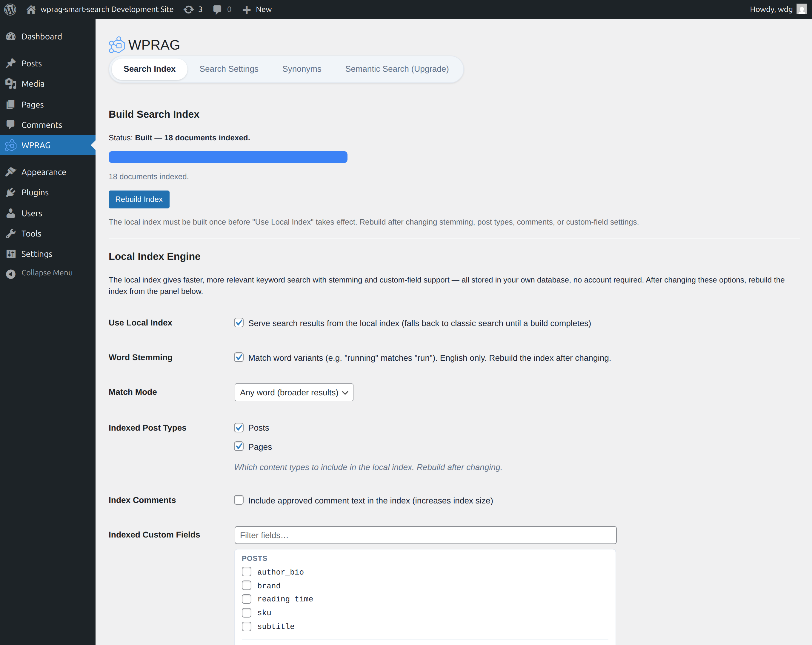
Task: Click the Posts pushpin icon
Action: point(11,63)
